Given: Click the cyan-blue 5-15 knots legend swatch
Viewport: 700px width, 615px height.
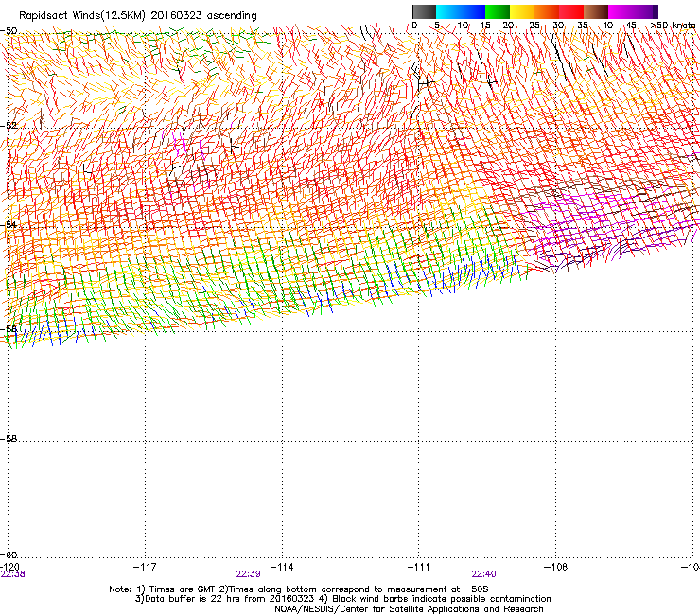Looking at the screenshot, I should coord(461,11).
